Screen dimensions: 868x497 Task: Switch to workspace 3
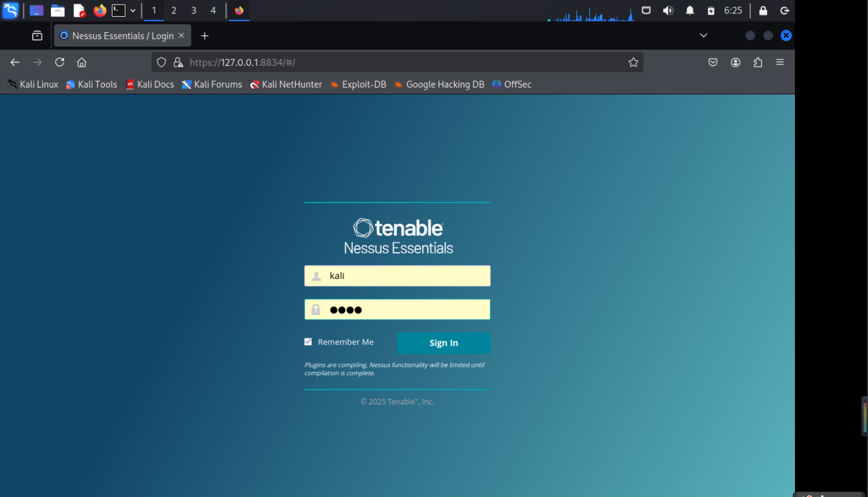(194, 11)
